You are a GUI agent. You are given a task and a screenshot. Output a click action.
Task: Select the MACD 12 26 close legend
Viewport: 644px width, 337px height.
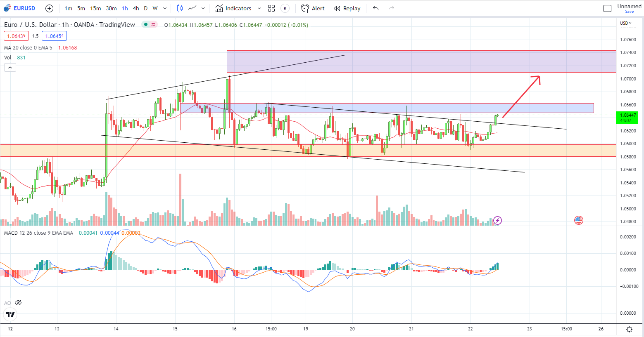coord(38,233)
